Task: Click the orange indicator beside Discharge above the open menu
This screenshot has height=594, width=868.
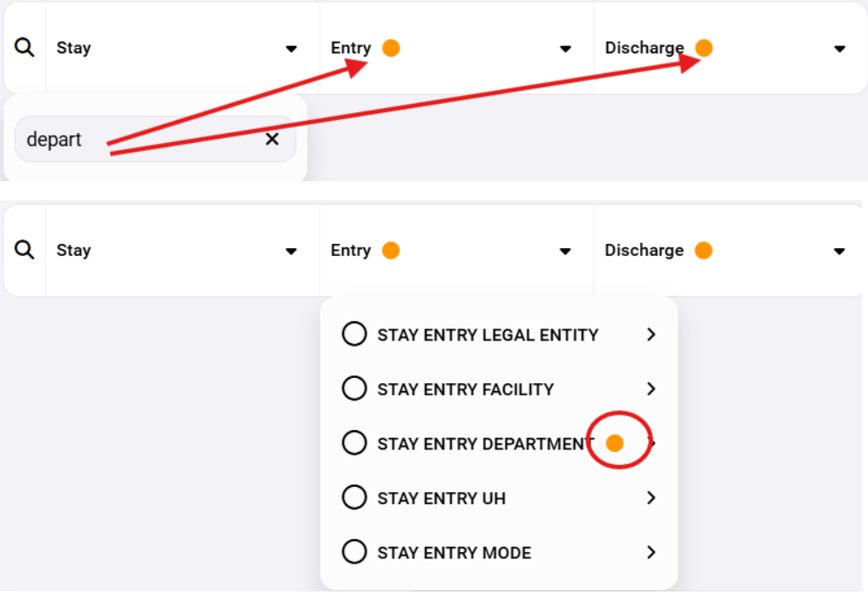Action: [x=704, y=251]
